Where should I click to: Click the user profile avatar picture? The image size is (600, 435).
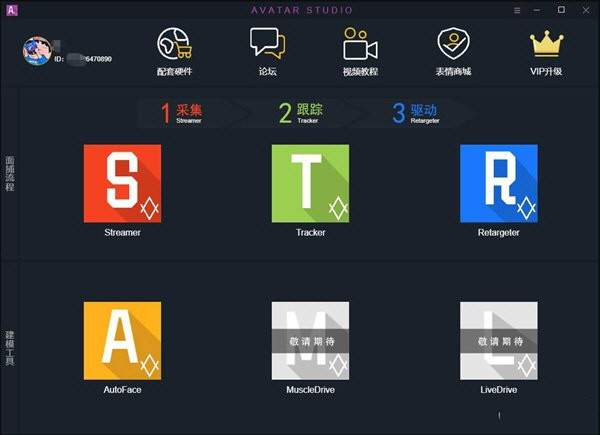coord(38,51)
